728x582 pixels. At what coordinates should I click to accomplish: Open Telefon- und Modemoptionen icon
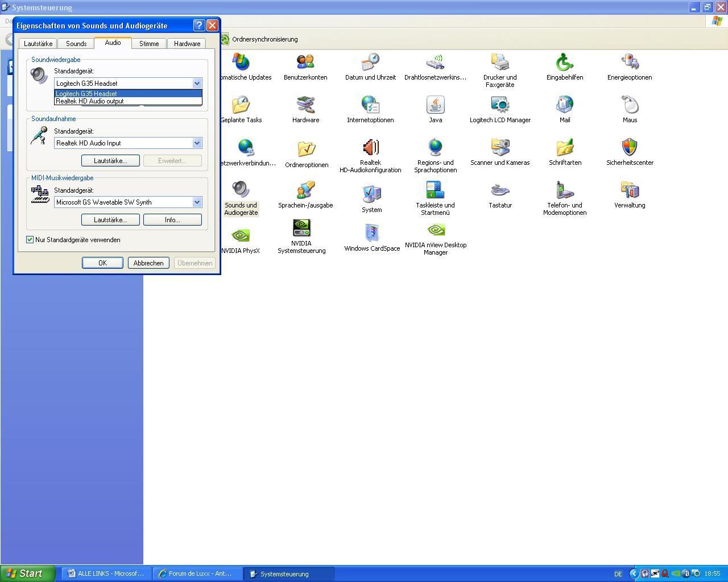565,198
